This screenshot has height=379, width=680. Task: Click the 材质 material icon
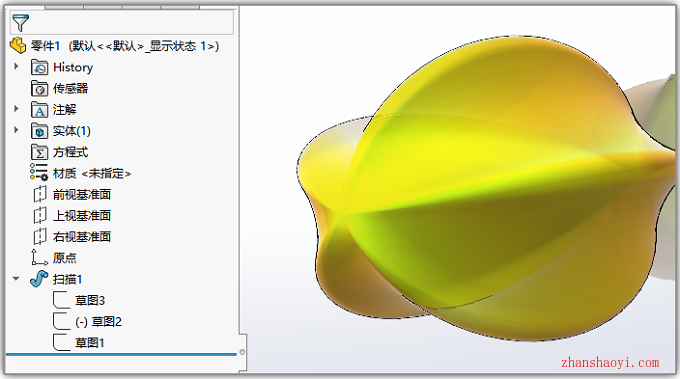click(39, 172)
